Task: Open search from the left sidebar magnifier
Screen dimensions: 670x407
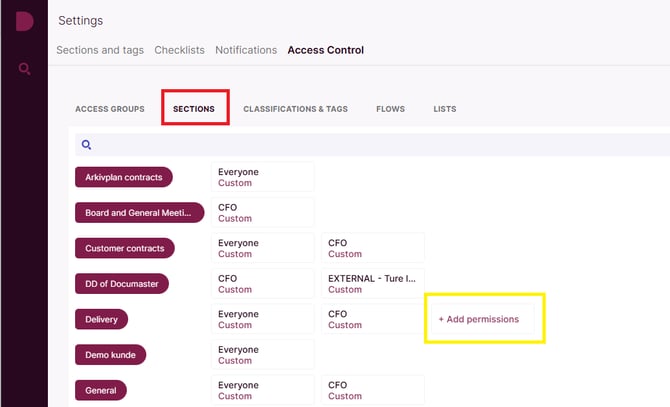Action: pos(24,68)
